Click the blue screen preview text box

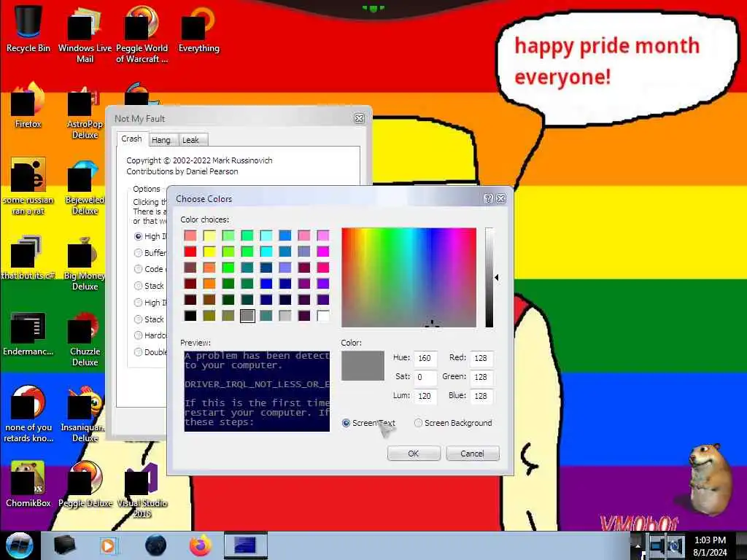point(257,392)
